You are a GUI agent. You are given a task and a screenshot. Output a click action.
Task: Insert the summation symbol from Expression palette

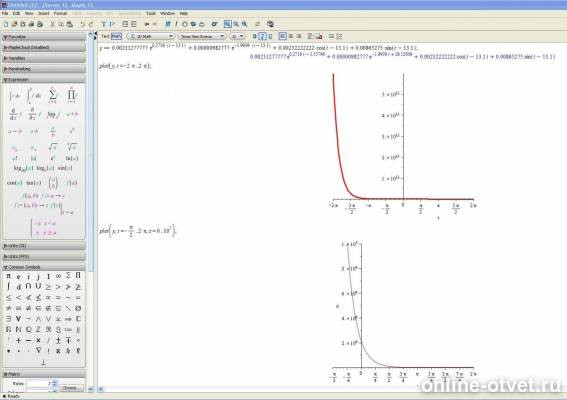tap(53, 95)
